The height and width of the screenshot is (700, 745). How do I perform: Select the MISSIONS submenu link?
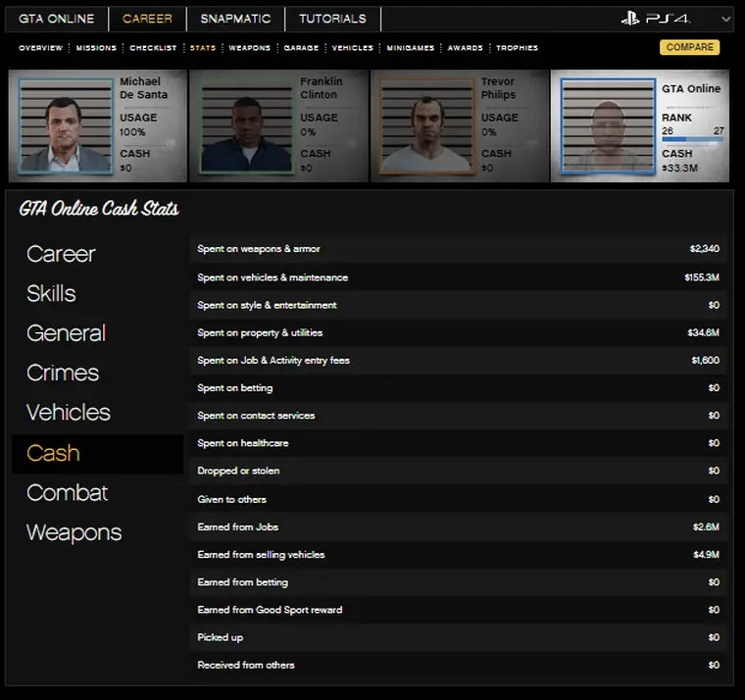(x=96, y=48)
